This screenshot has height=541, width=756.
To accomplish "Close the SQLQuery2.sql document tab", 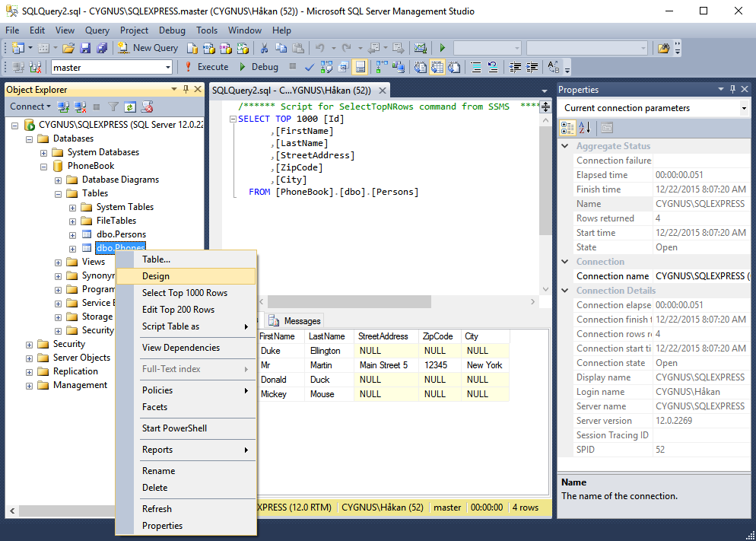I will [x=383, y=90].
